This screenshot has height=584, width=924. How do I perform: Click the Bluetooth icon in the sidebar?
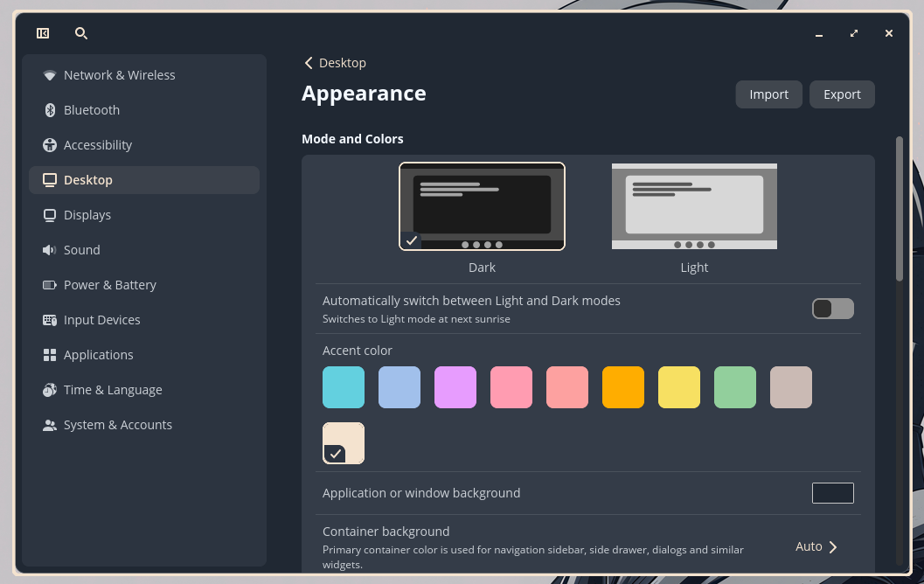click(50, 110)
